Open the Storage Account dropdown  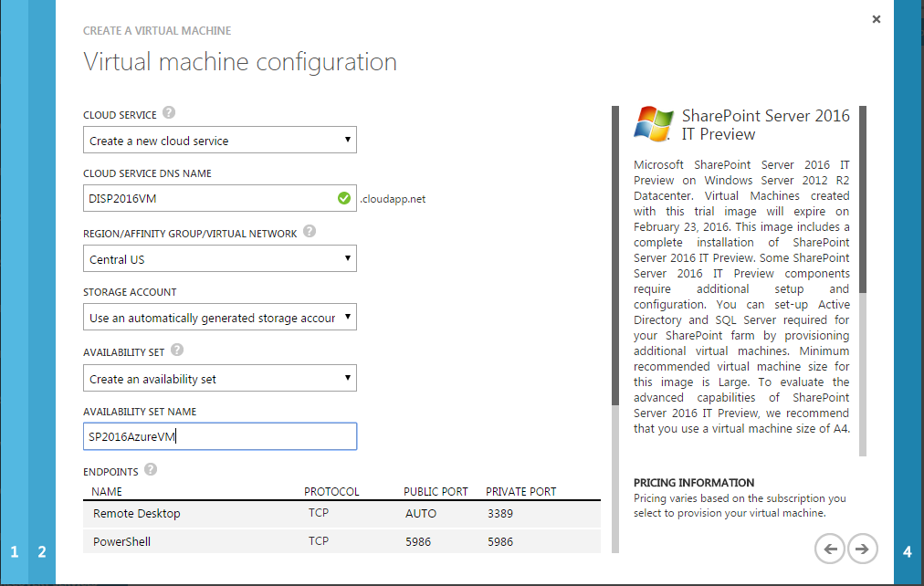pos(220,318)
